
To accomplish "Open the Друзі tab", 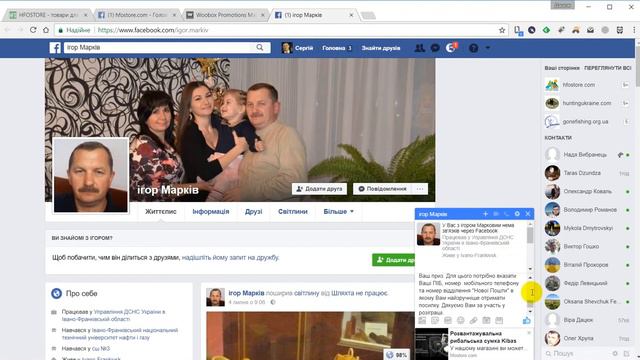I will tap(253, 211).
